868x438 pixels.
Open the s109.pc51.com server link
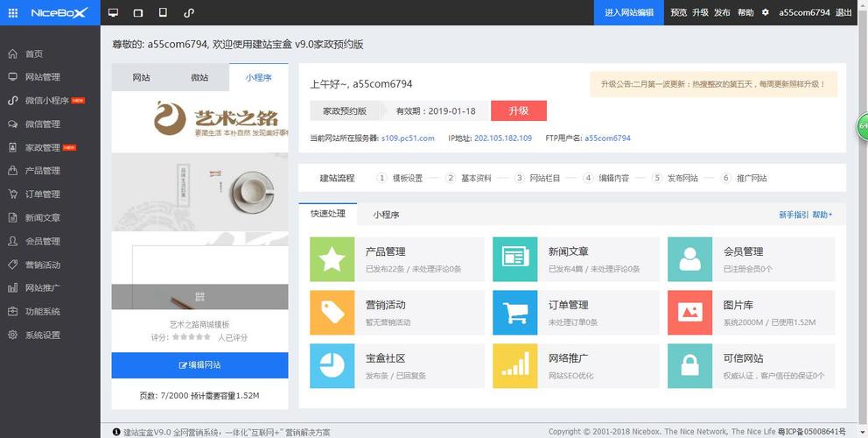click(408, 138)
